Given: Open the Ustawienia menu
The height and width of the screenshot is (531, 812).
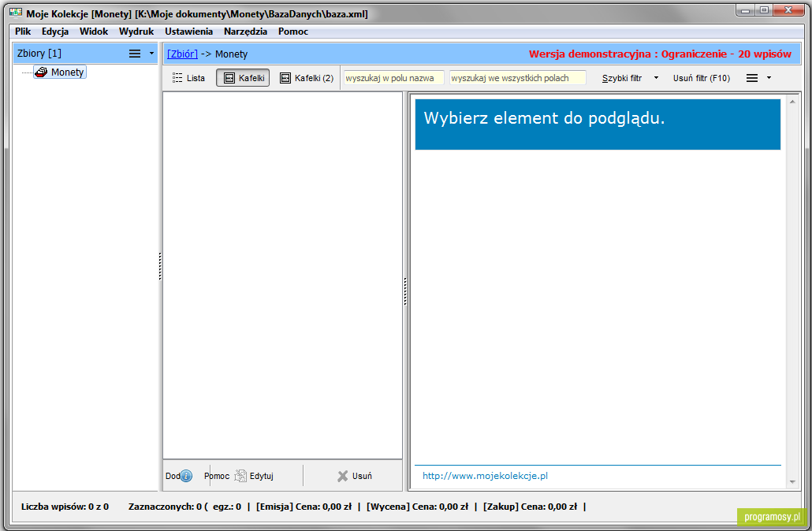Looking at the screenshot, I should coord(188,32).
